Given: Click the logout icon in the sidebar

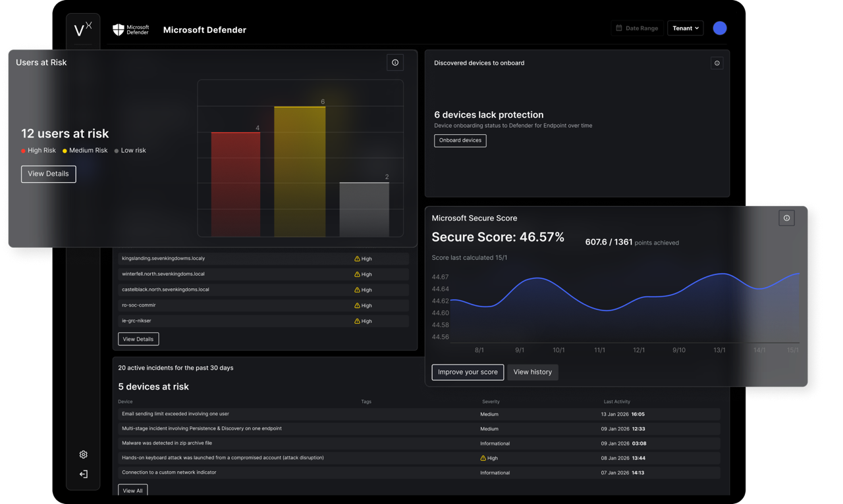Looking at the screenshot, I should tap(84, 474).
